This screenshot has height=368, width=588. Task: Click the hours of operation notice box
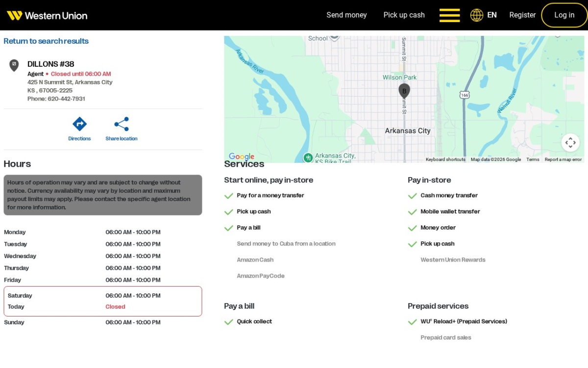[x=102, y=195]
